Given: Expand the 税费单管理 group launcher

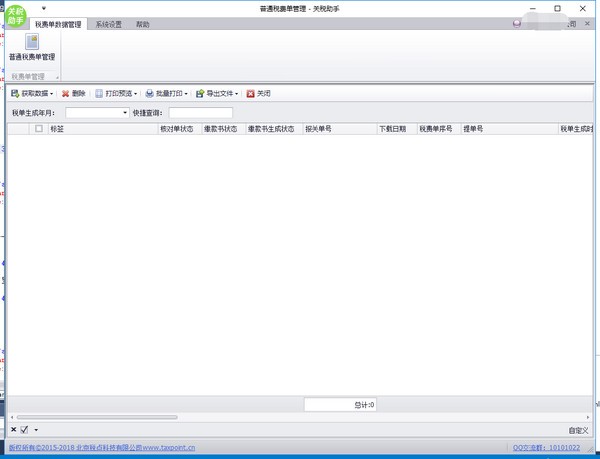Looking at the screenshot, I should point(58,76).
